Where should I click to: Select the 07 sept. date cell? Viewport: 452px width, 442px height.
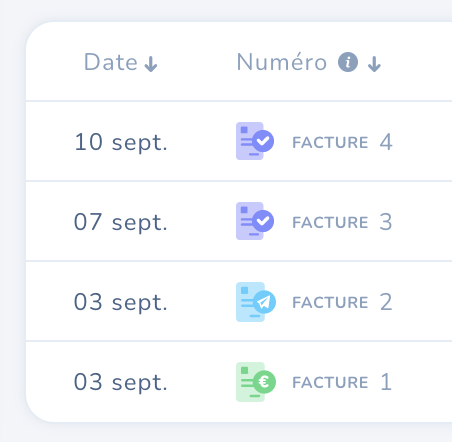(121, 223)
